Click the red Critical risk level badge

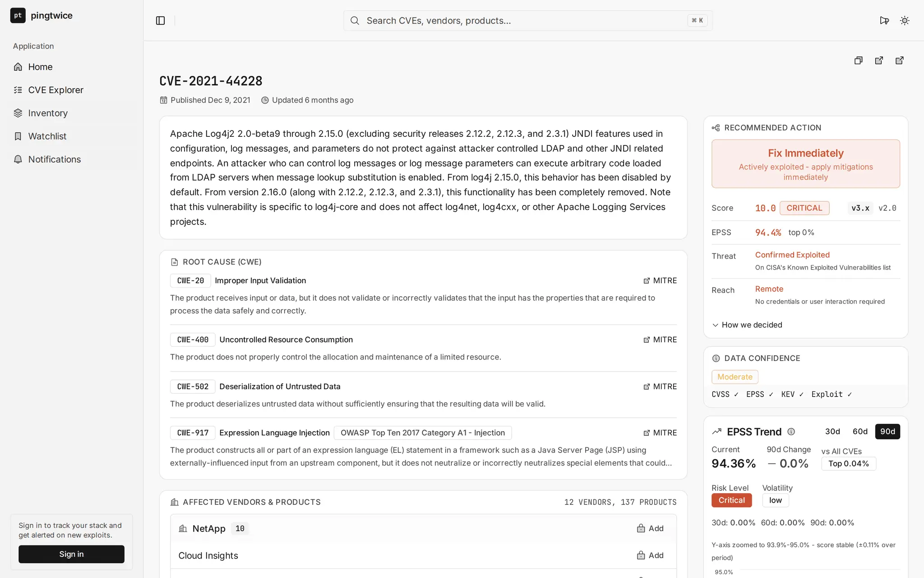(x=732, y=500)
